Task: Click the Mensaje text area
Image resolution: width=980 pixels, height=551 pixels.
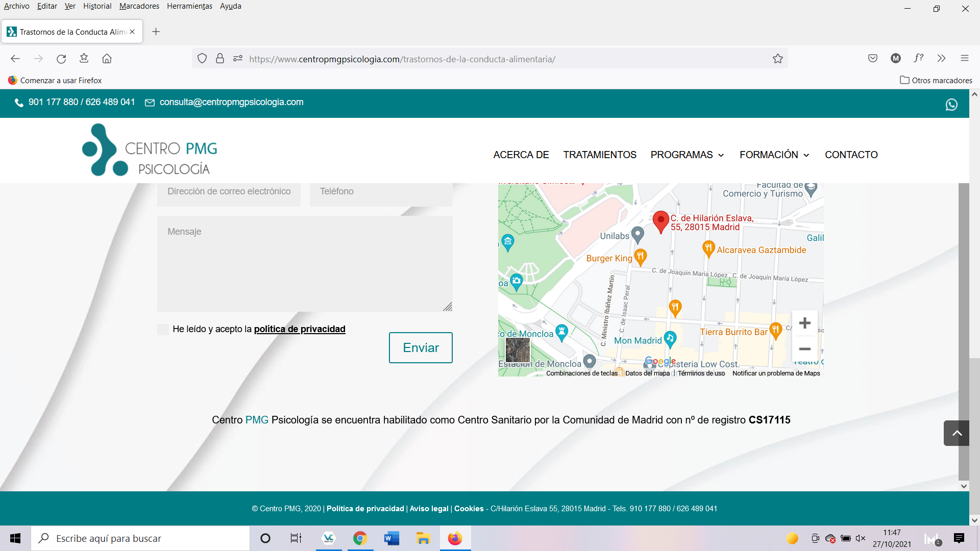Action: tap(305, 264)
